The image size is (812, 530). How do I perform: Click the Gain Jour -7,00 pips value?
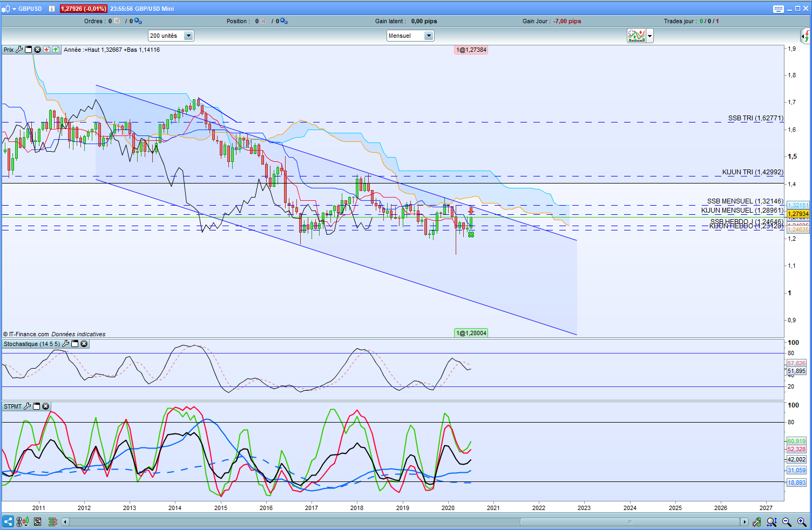tap(567, 21)
